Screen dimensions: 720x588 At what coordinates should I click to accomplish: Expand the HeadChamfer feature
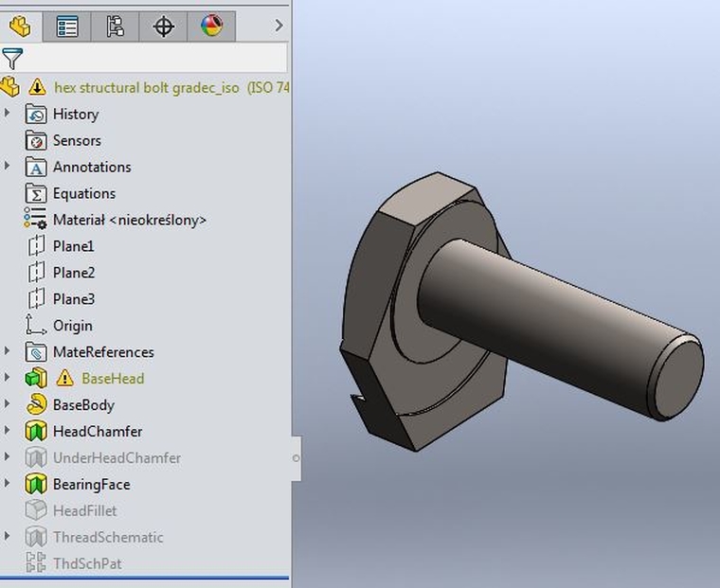(7, 431)
